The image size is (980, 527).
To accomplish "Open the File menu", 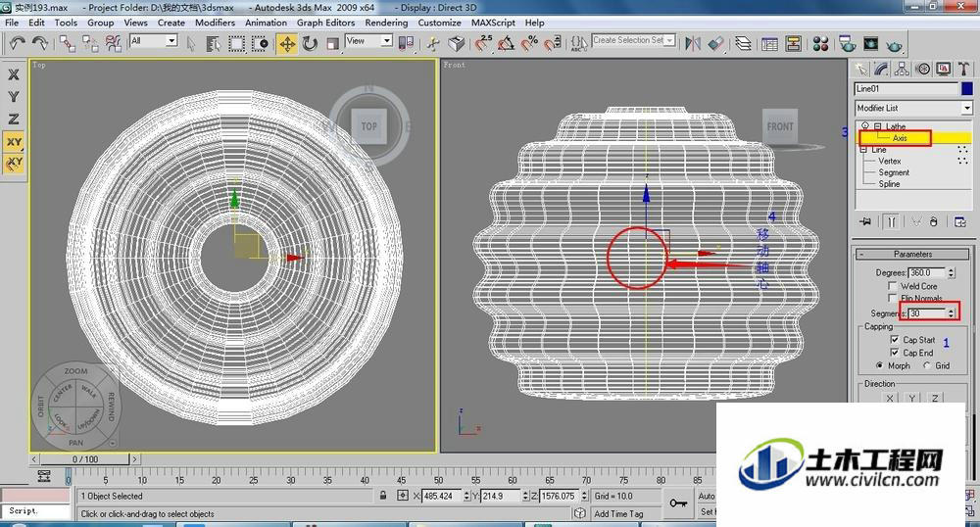I will point(12,23).
